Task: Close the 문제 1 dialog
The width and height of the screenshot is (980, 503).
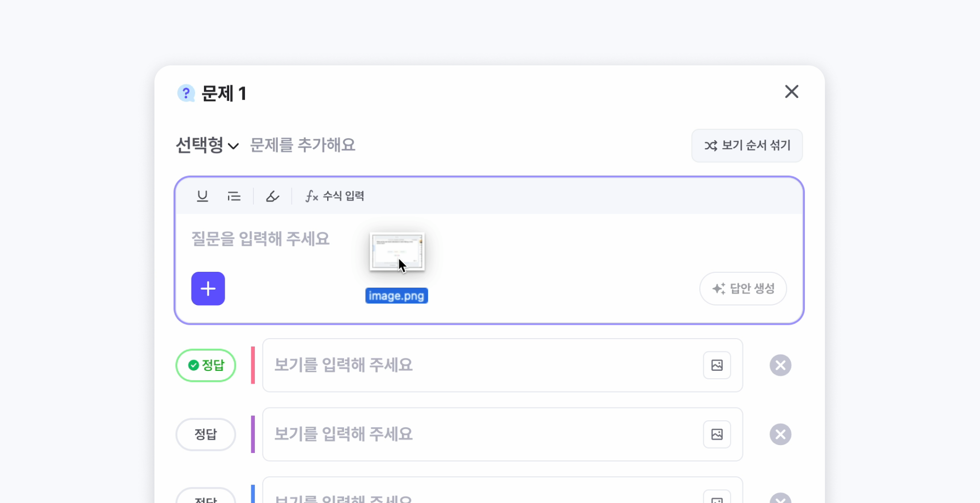Action: pyautogui.click(x=791, y=92)
